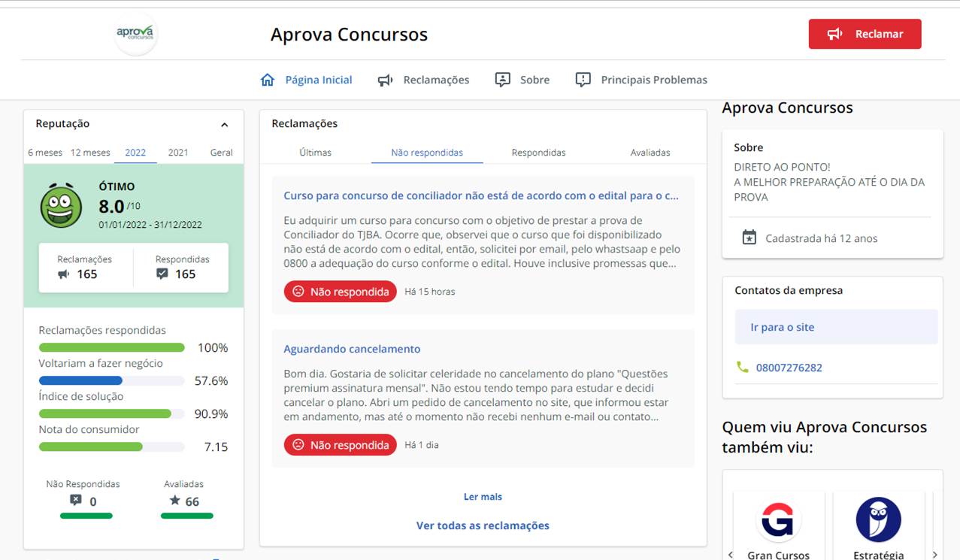Open the Avaliadas complaints tab
Image resolution: width=960 pixels, height=560 pixels.
[x=650, y=153]
